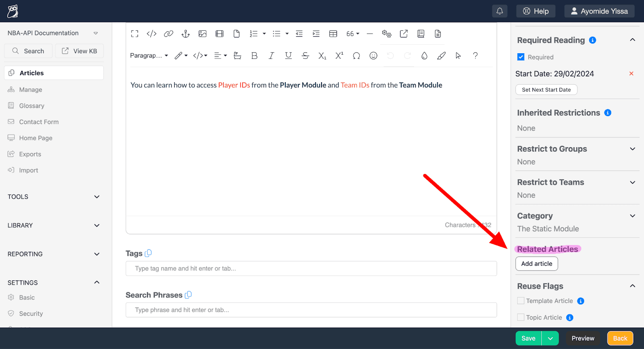Image resolution: width=644 pixels, height=349 pixels.
Task: Open special characters (omega) picker
Action: [356, 56]
